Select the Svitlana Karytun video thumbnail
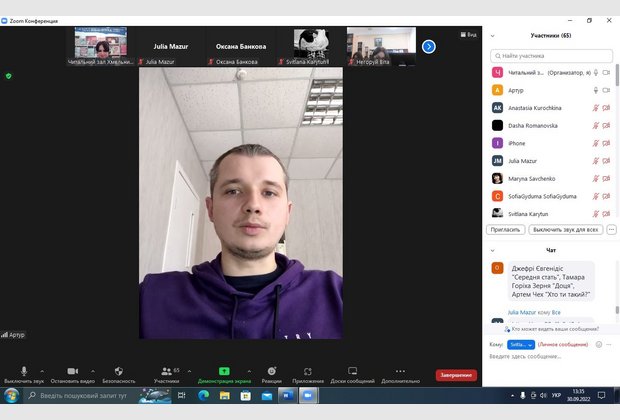 [x=311, y=46]
